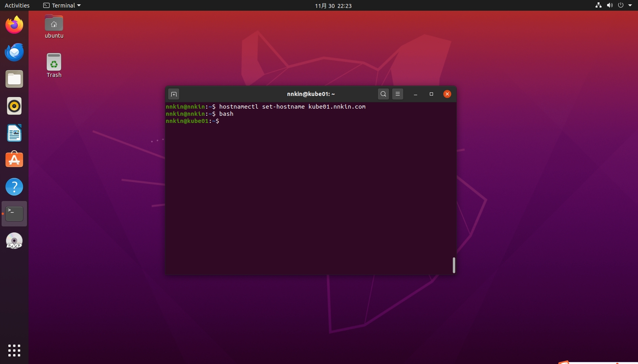Screen dimensions: 638x364
Task: Open the Help application
Action: click(x=14, y=187)
